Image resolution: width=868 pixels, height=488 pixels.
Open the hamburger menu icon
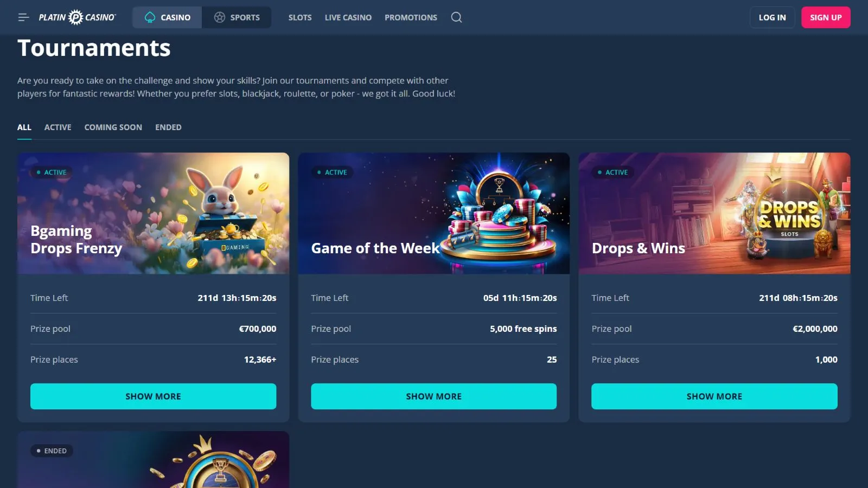tap(23, 17)
